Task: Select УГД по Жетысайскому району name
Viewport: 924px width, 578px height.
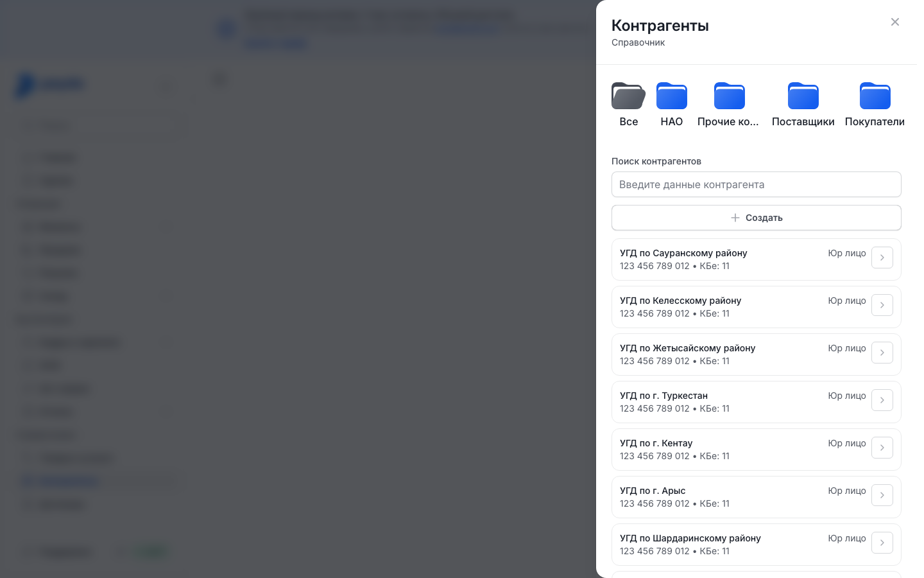Action: [x=687, y=348]
